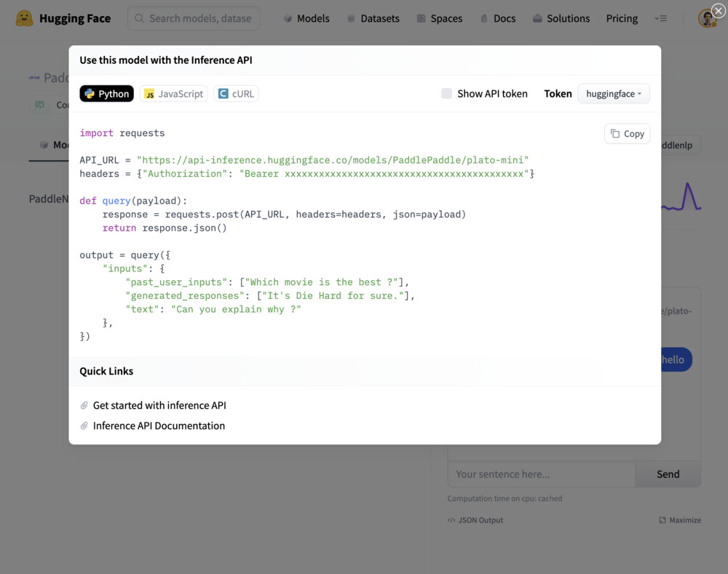Click the Hugging Face logo icon

pyautogui.click(x=24, y=18)
